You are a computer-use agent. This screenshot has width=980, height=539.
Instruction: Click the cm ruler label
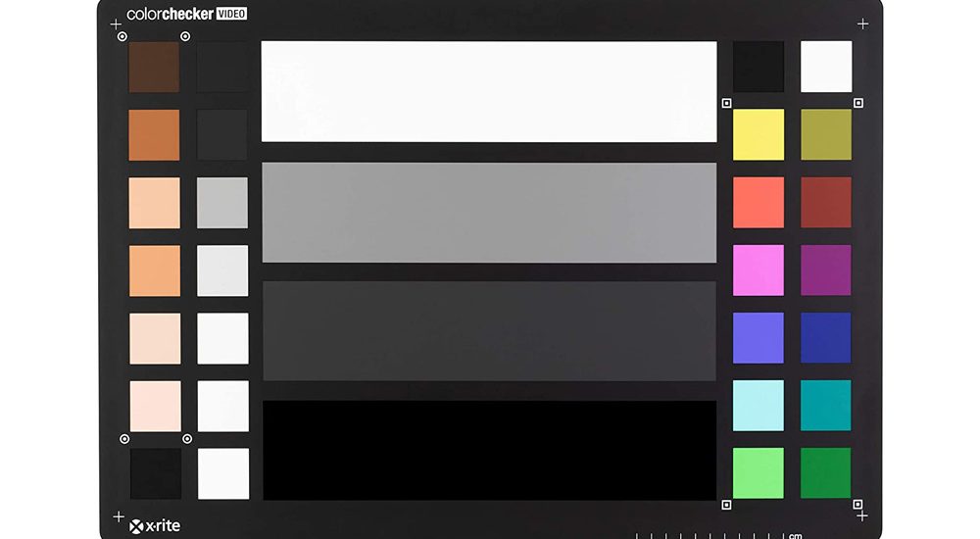795,535
